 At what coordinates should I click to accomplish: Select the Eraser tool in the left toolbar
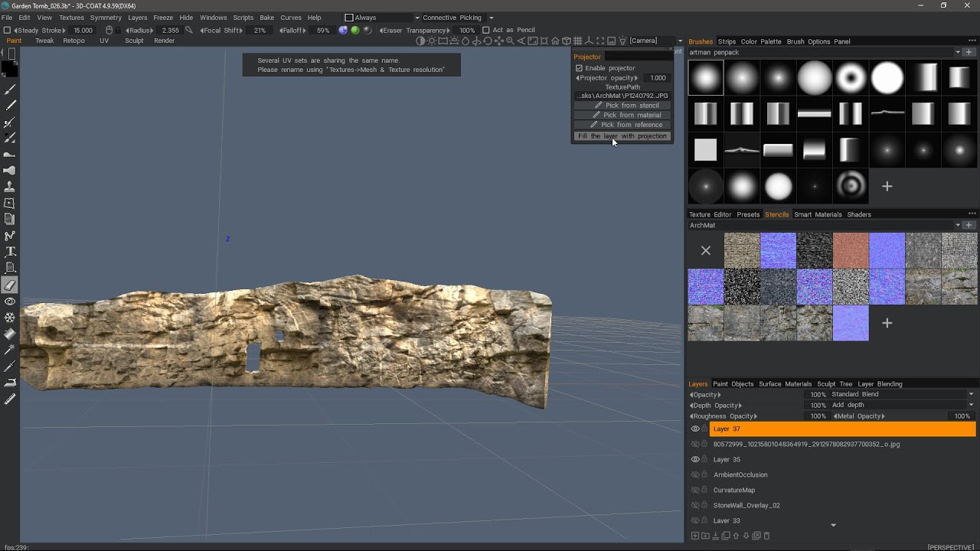[9, 285]
